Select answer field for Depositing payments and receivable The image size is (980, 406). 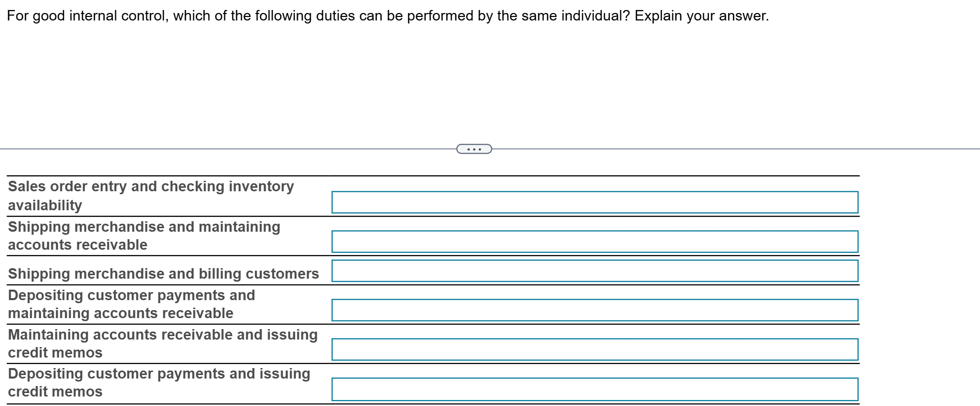pyautogui.click(x=594, y=310)
